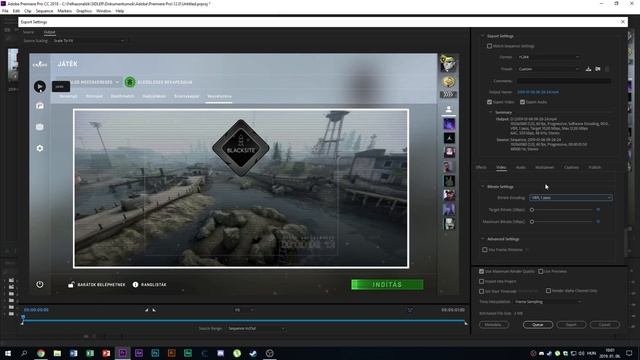Open the Sequence menu in menu bar
The height and width of the screenshot is (360, 640).
click(x=44, y=11)
